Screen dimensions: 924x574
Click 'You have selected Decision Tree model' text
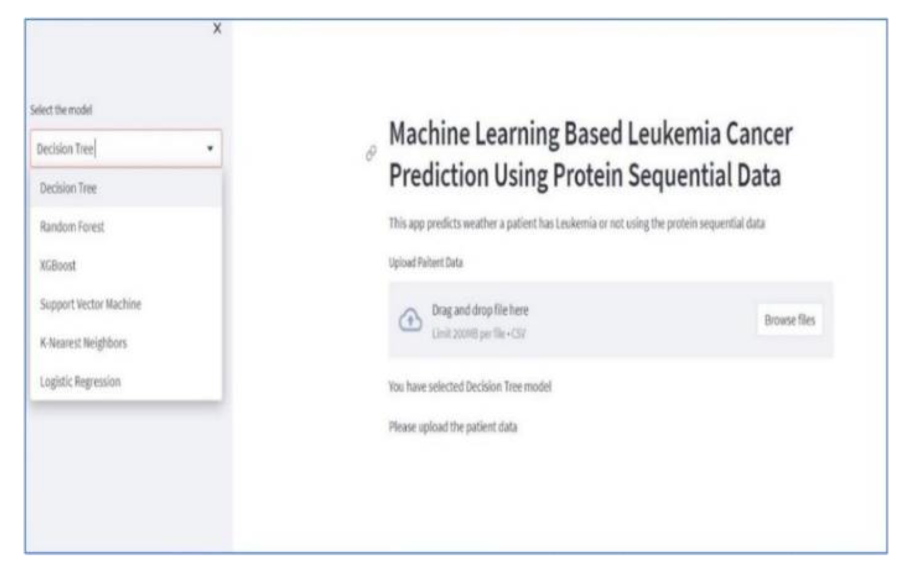(471, 387)
